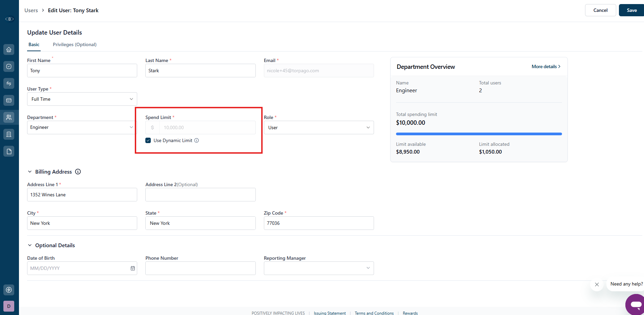644x315 pixels.
Task: Click the Last Name input field
Action: coord(201,71)
